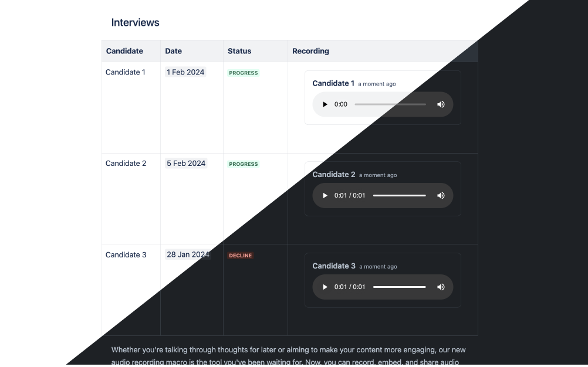Mute the Candidate 1 audio player
Image resolution: width=588 pixels, height=367 pixels.
441,104
